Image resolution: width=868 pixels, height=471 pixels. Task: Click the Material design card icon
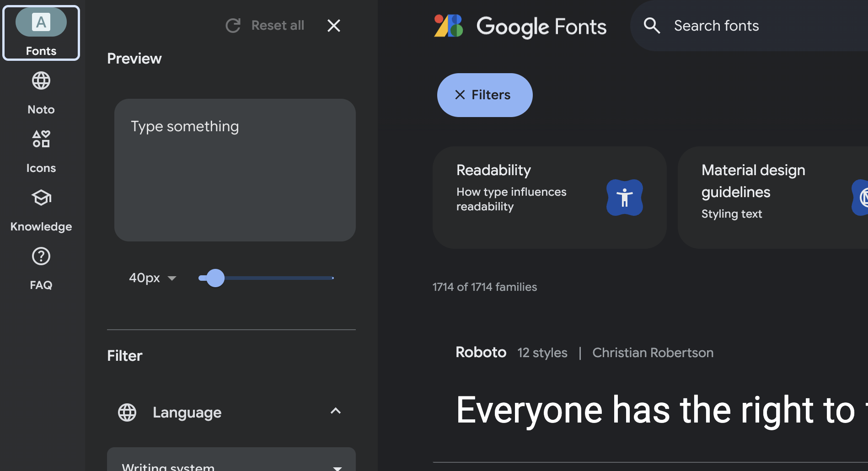pos(860,198)
